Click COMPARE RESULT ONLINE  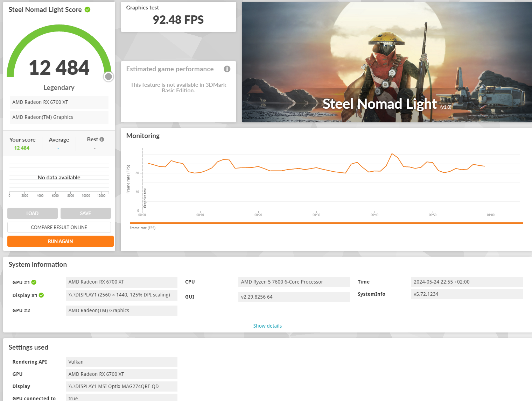click(59, 227)
